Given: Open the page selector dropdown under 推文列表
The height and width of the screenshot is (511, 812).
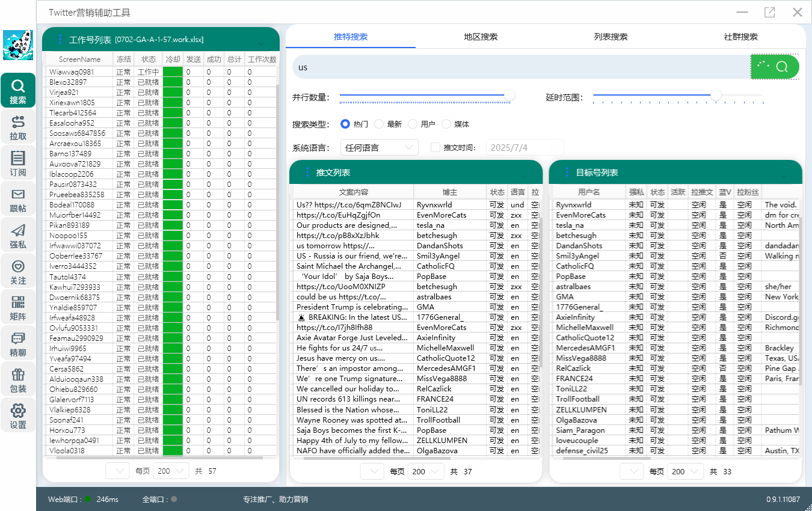Looking at the screenshot, I should pos(372,472).
